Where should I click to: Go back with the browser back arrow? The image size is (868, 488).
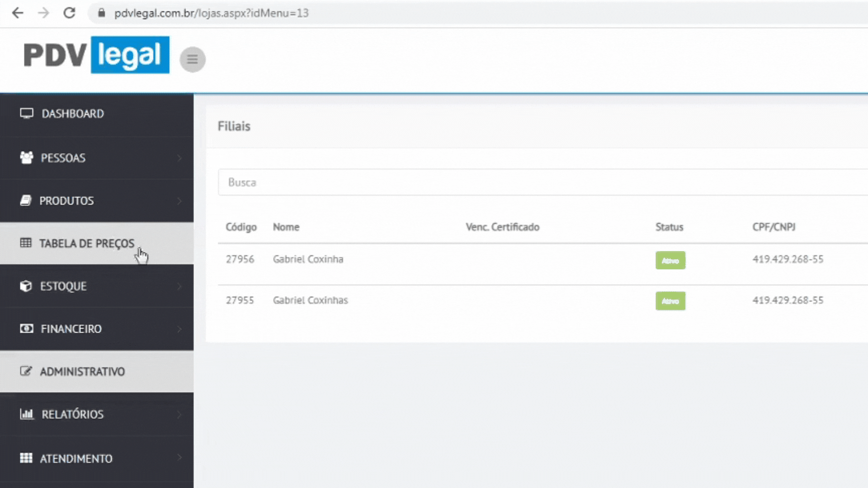tap(18, 13)
